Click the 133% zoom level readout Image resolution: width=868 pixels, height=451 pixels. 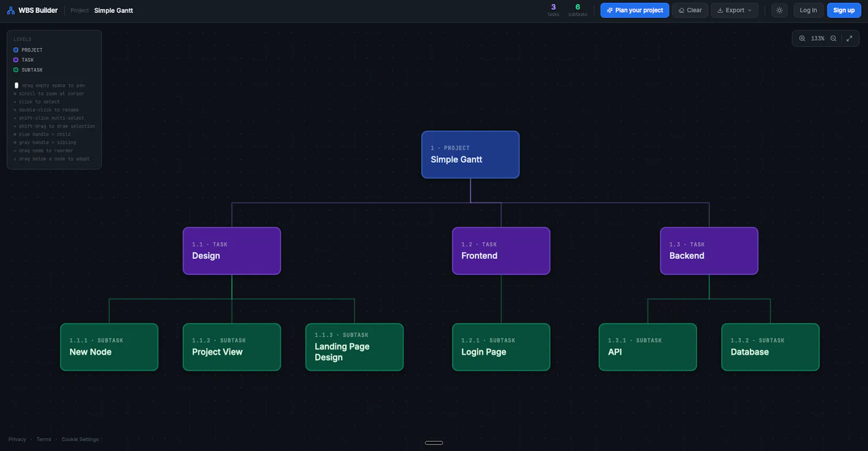(818, 39)
